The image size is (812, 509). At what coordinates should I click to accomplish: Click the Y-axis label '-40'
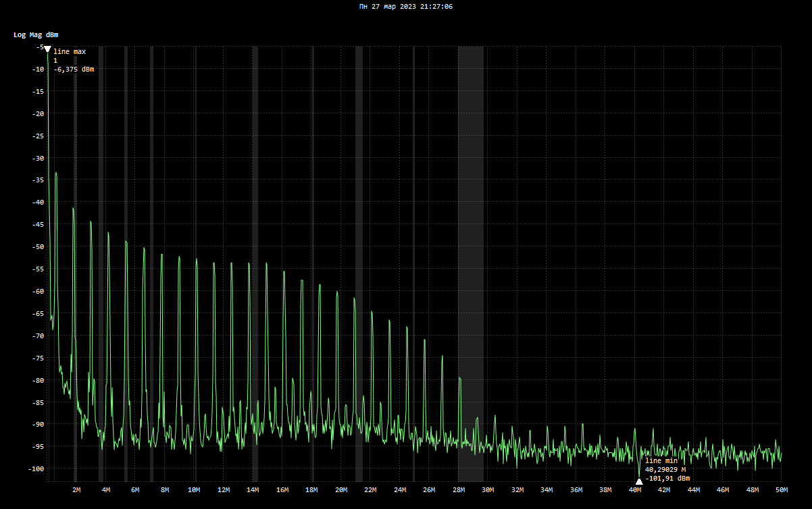pos(38,203)
